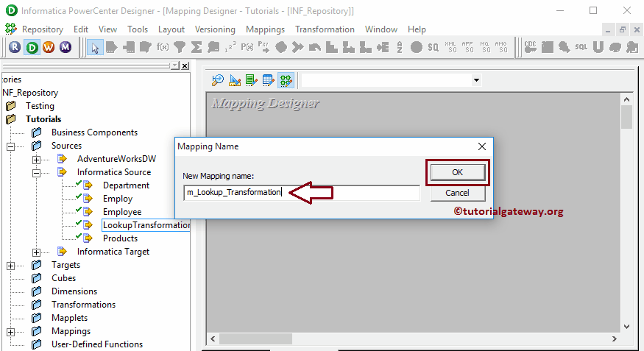Click the P(x) Stored Procedure icon
This screenshot has height=351, width=644.
click(247, 47)
